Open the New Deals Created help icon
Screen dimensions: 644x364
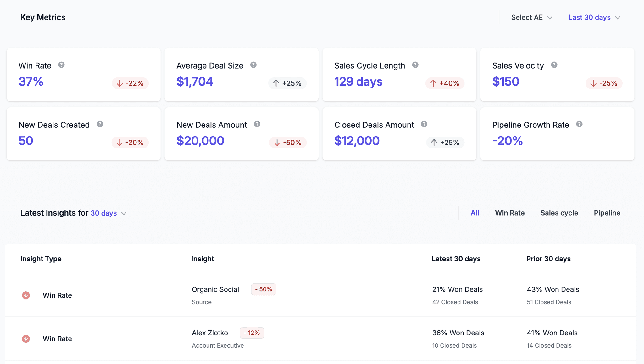click(100, 124)
